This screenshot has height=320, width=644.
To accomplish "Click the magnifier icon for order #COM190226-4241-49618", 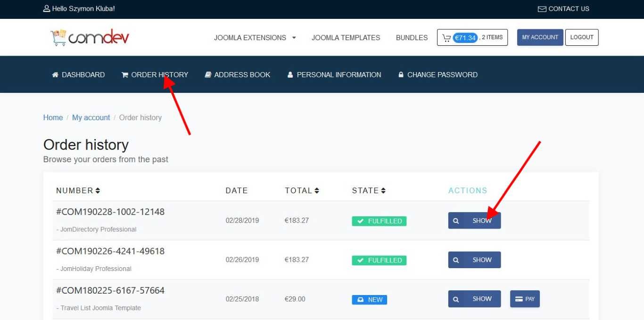I will [x=456, y=260].
